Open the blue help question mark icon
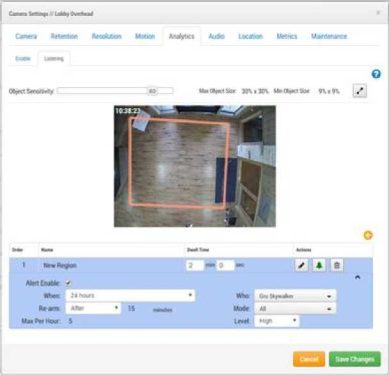389x375 pixels. (376, 74)
